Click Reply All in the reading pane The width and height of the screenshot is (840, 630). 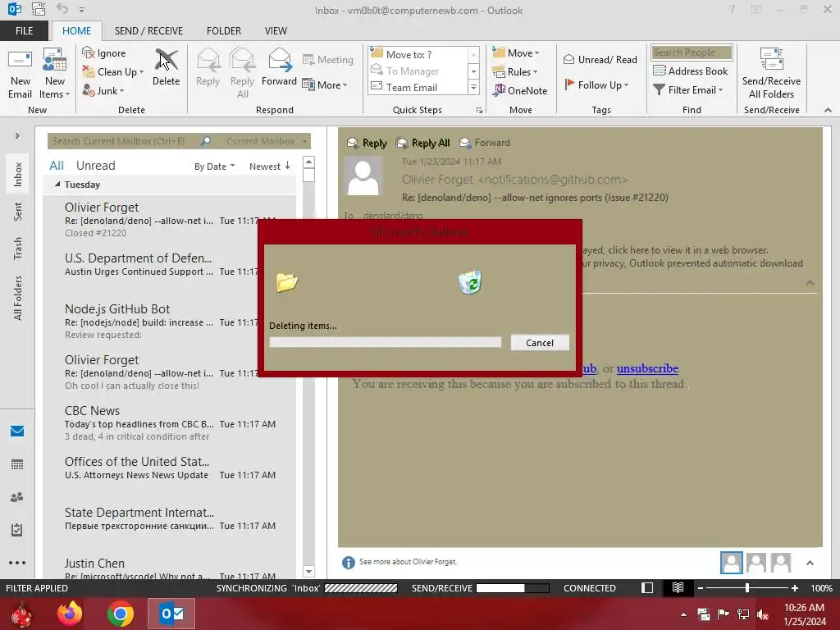(422, 143)
